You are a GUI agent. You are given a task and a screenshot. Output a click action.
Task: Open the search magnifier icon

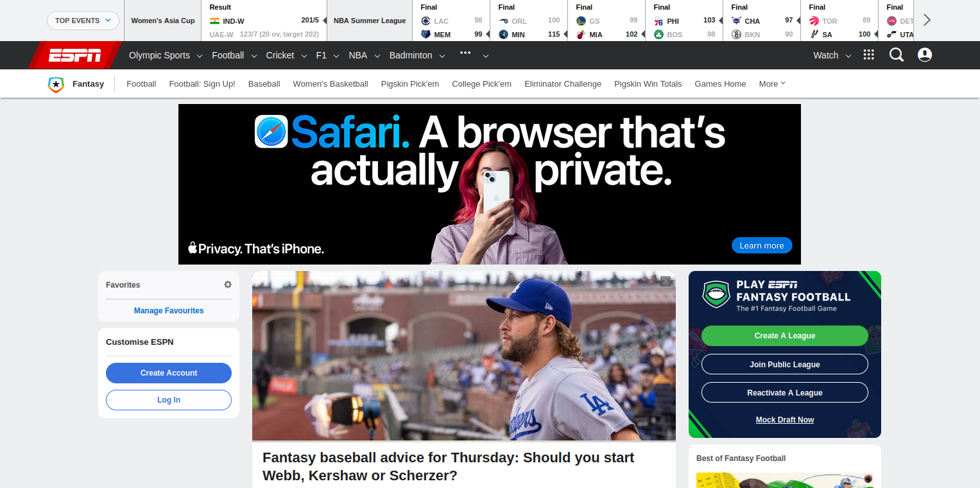pyautogui.click(x=896, y=55)
